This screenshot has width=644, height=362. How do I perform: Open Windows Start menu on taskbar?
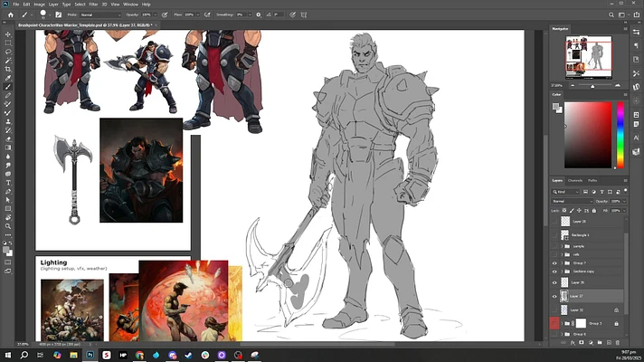(7, 355)
